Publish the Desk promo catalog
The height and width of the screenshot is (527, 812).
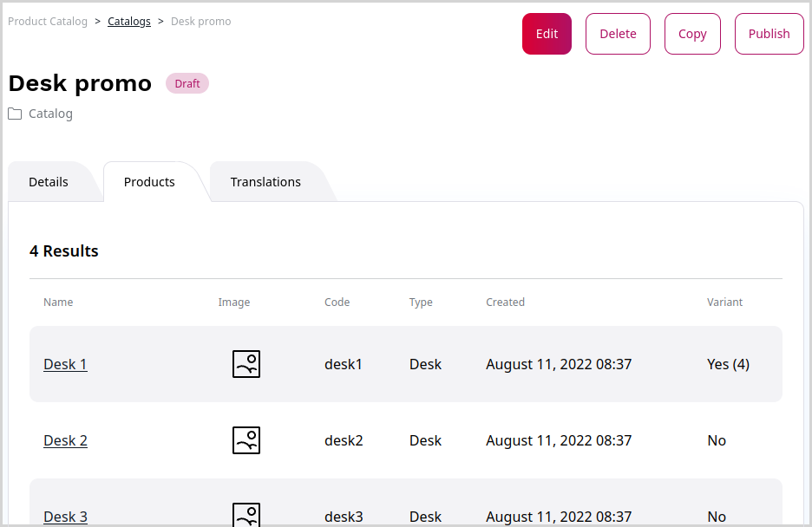[769, 34]
